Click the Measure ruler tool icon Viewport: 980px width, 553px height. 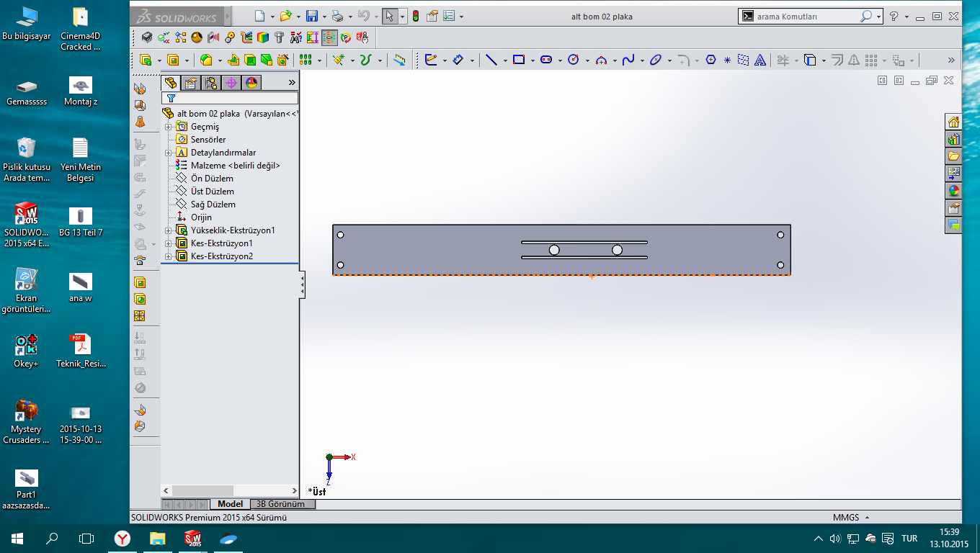pyautogui.click(x=399, y=60)
